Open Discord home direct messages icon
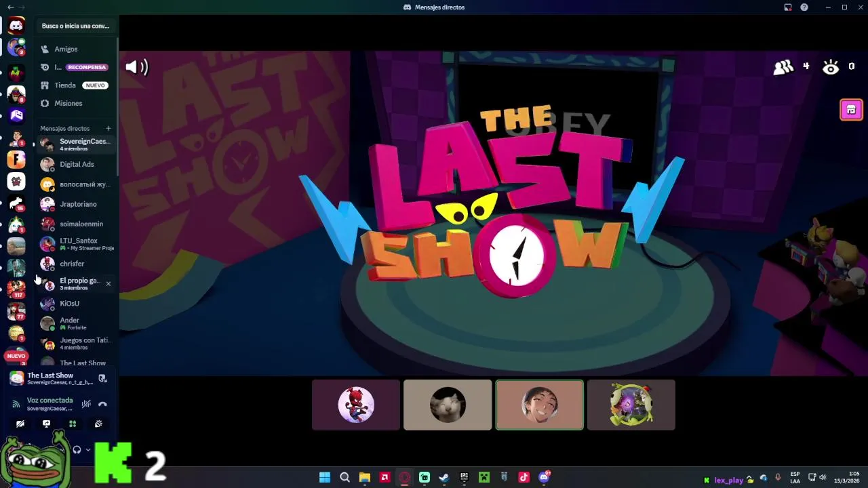Viewport: 868px width, 488px height. (16, 26)
